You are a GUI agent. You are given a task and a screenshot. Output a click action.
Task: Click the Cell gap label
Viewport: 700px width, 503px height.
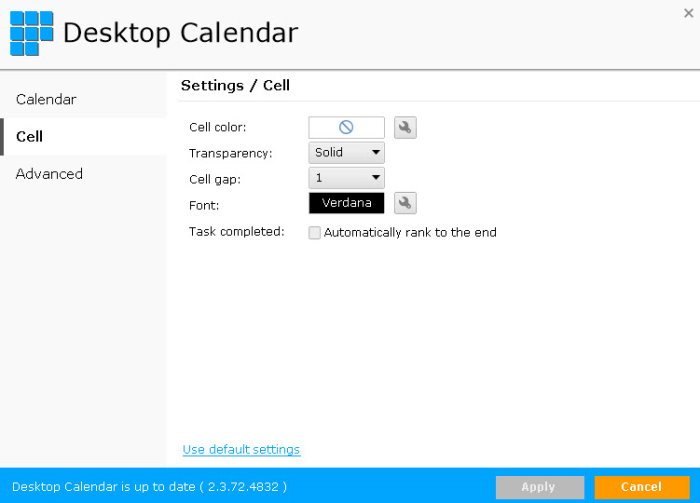215,179
